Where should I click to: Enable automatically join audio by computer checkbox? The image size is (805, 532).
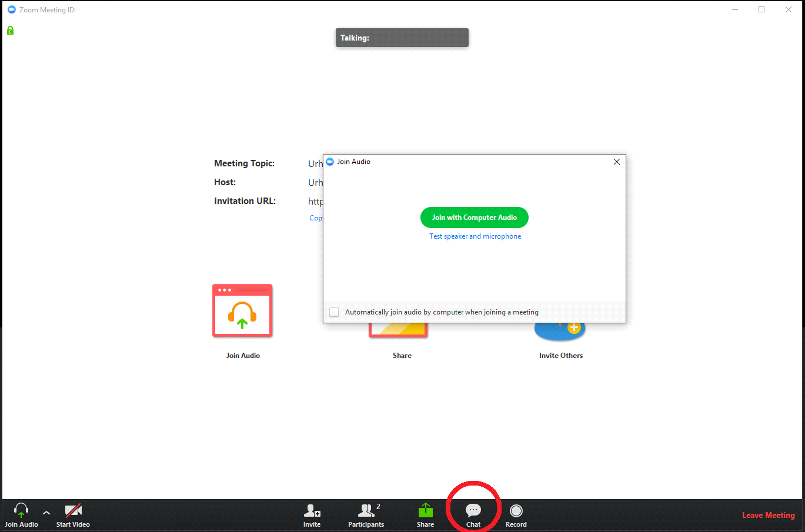pos(334,312)
